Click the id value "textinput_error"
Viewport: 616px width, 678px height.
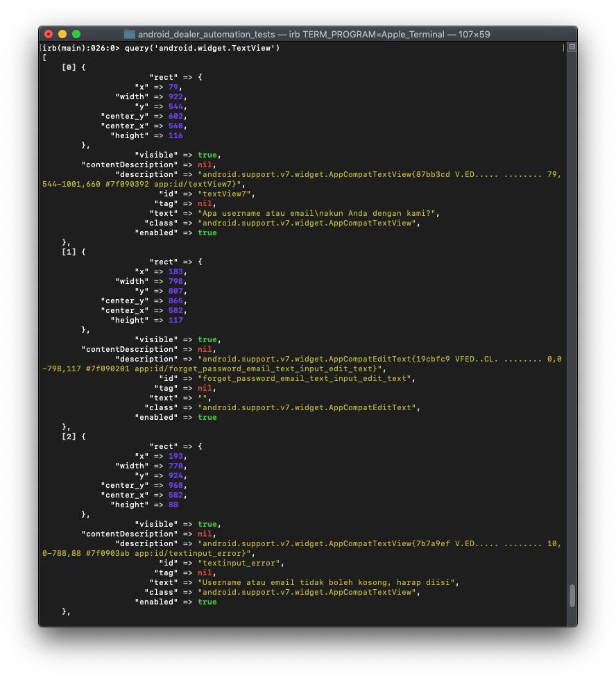click(239, 563)
